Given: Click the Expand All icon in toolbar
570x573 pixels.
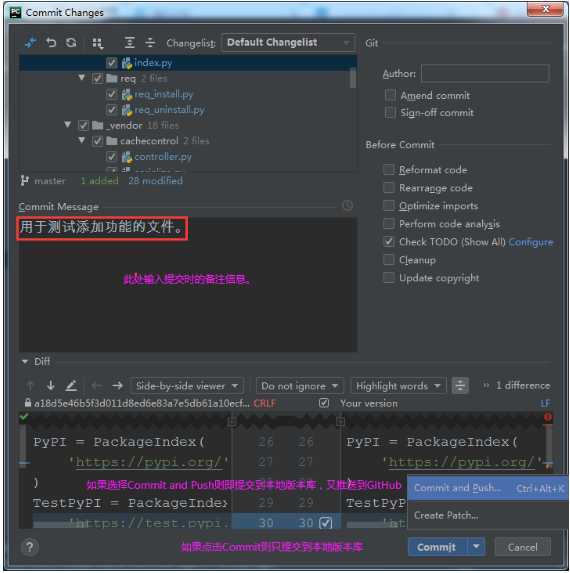Looking at the screenshot, I should point(129,43).
